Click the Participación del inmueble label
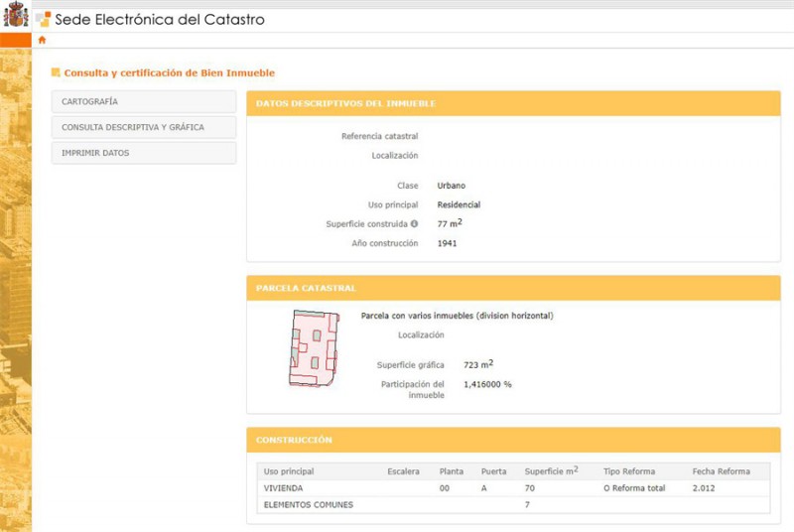Image resolution: width=794 pixels, height=532 pixels. (413, 390)
